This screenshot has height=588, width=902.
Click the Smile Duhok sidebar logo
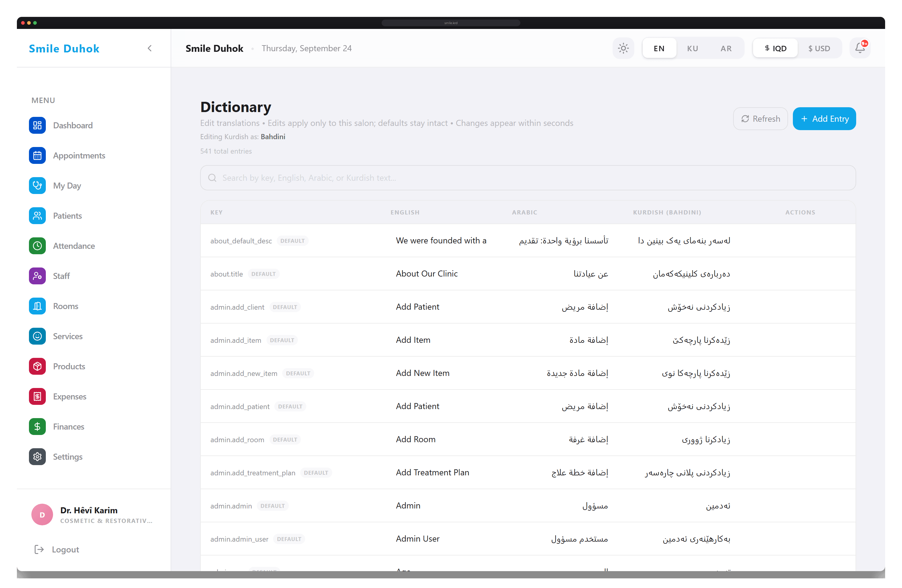64,48
